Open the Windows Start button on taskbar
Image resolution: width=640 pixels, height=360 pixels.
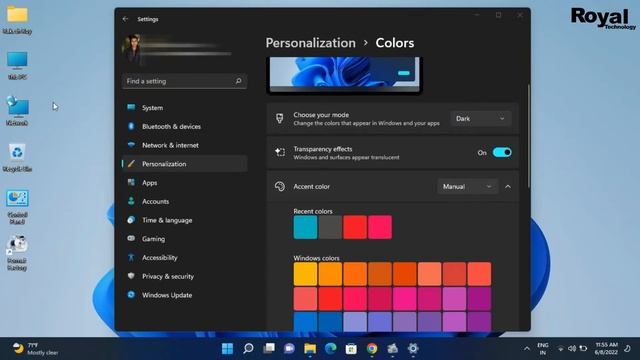point(227,349)
